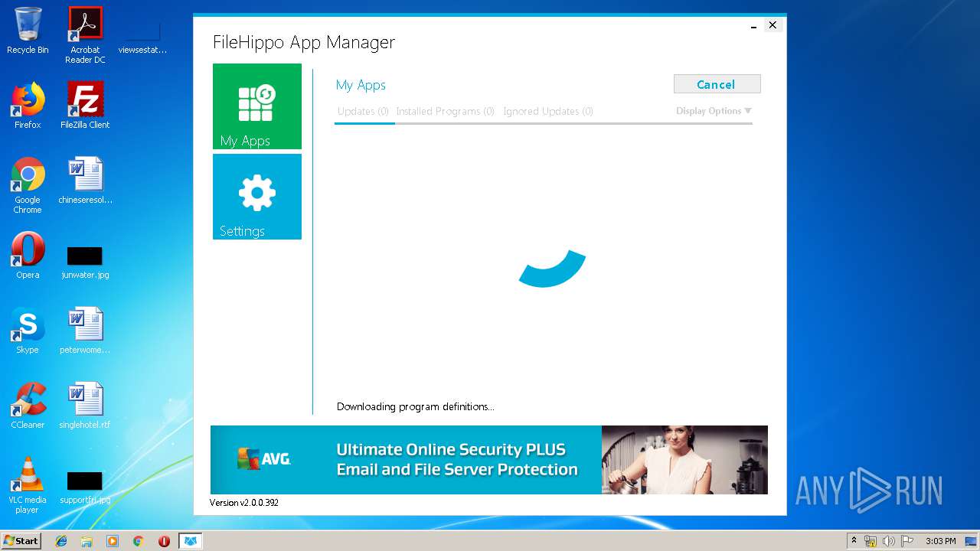Select the Firefox desktop shortcut
Screen dimensions: 980x551
28,106
